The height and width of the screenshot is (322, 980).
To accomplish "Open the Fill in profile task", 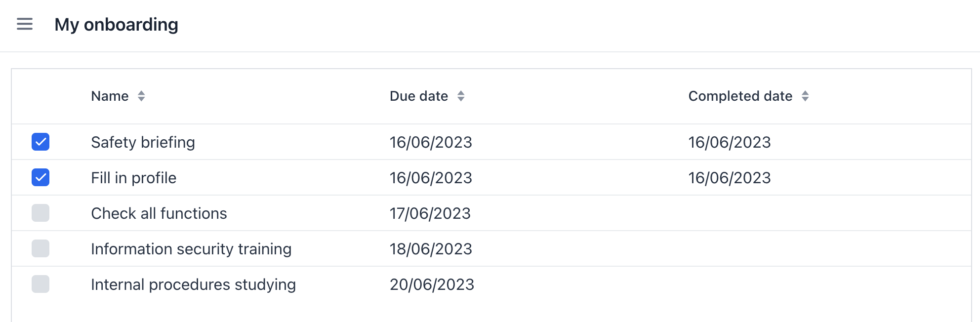I will coord(133,178).
